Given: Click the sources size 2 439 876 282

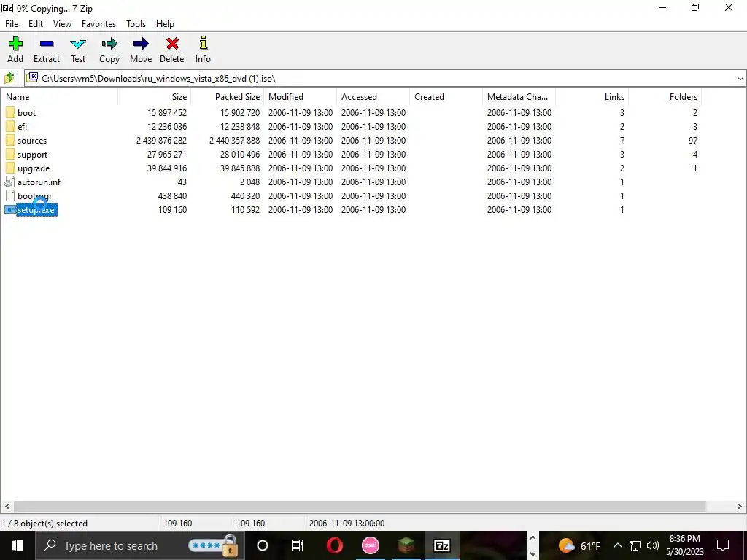Looking at the screenshot, I should click(x=161, y=141).
